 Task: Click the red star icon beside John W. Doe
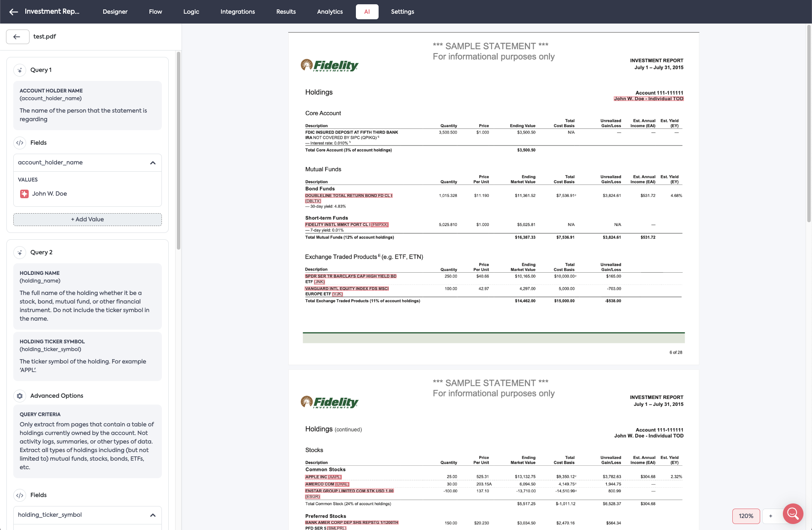click(x=24, y=194)
